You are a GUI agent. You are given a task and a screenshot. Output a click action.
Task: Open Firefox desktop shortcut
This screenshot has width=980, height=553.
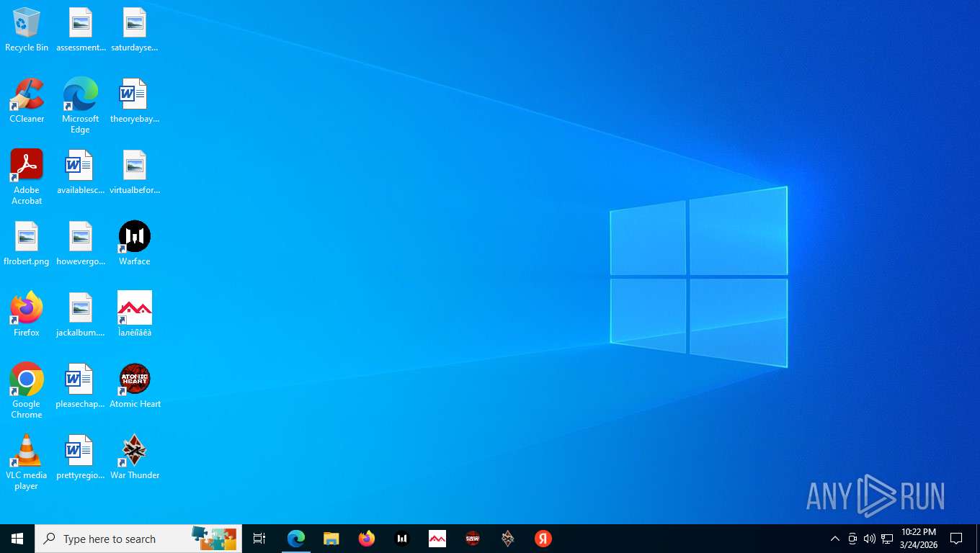(27, 315)
